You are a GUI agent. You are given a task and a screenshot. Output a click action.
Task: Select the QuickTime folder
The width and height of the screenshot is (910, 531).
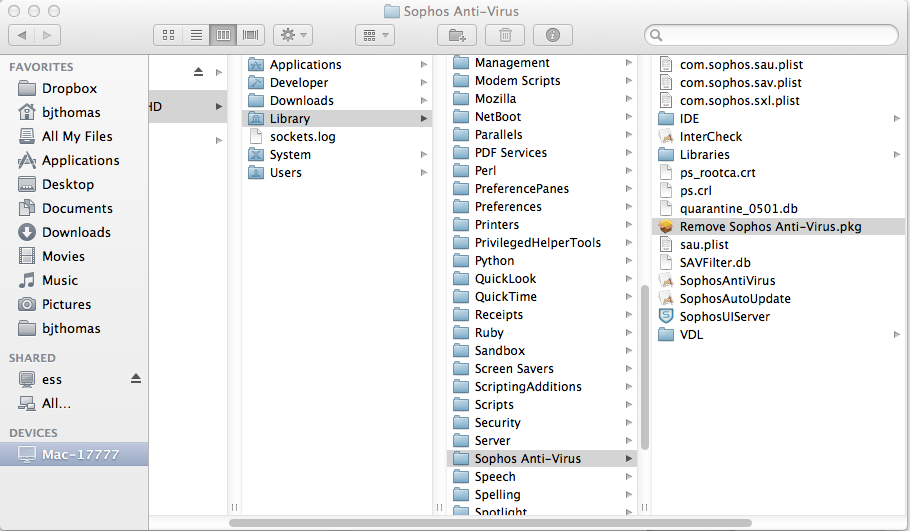coord(542,297)
